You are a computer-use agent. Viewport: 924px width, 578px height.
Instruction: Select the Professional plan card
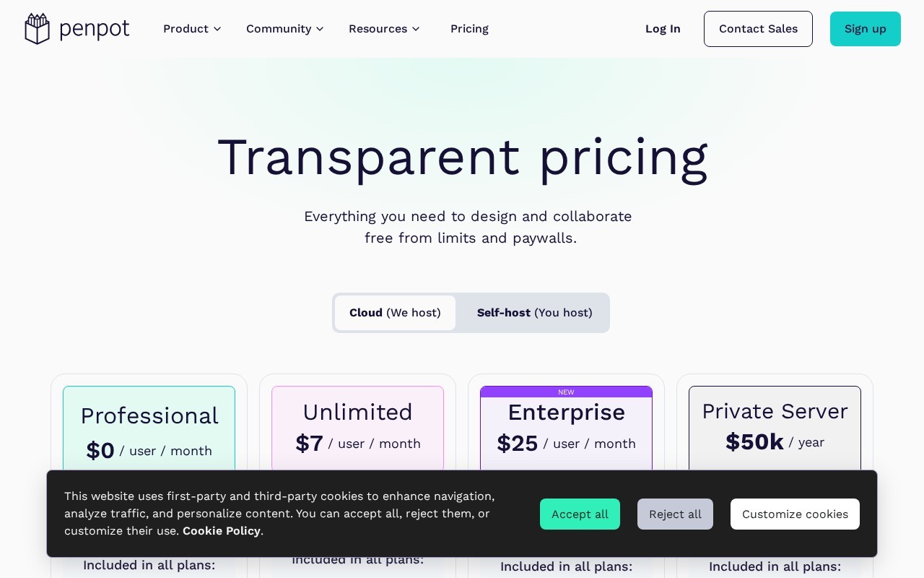149,430
